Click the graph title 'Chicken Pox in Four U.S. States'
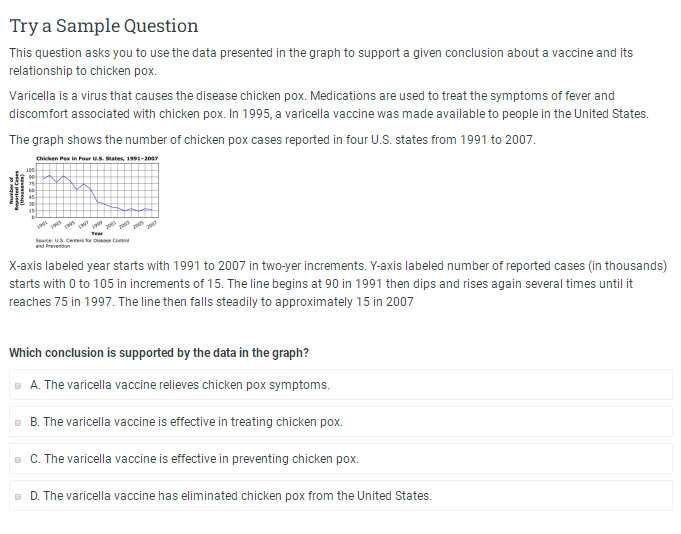Screen dimensions: 681x534 [x=97, y=158]
